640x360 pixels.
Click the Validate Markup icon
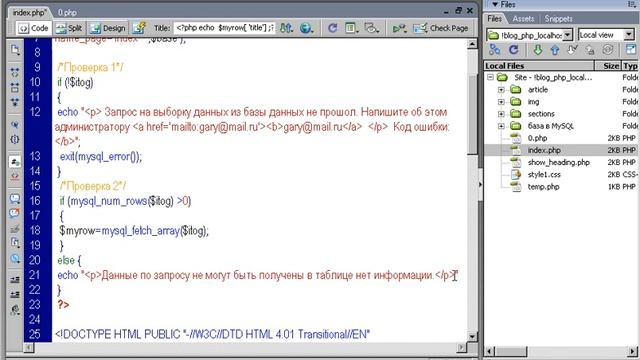coord(399,28)
